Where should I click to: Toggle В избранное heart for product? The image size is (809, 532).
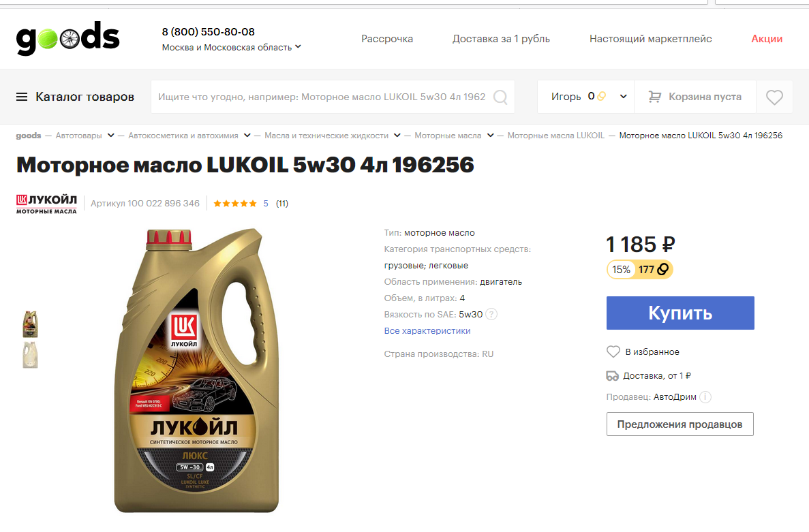pyautogui.click(x=613, y=351)
